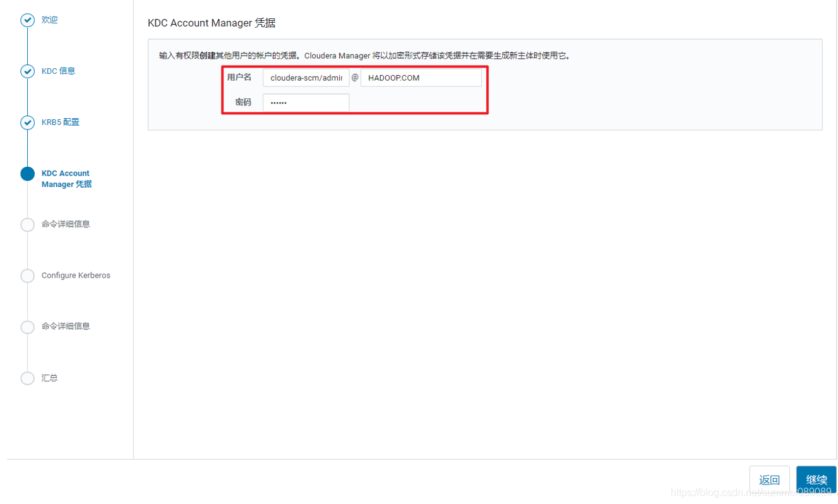Select the Configure Kerberos step label
Image resolution: width=838 pixels, height=504 pixels.
coord(76,275)
